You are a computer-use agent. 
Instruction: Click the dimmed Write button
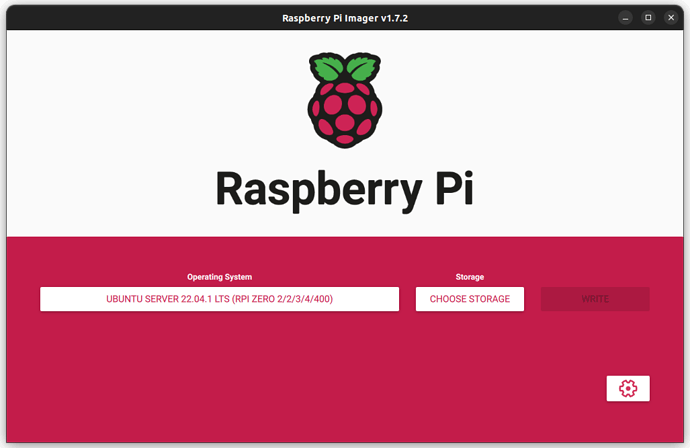point(595,299)
